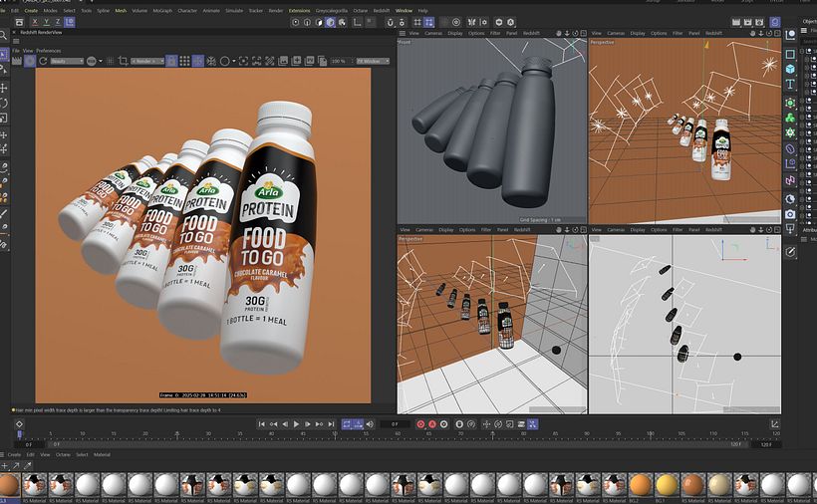This screenshot has height=504, width=817.
Task: Toggle the Front viewport maximize icon
Action: pyautogui.click(x=583, y=33)
